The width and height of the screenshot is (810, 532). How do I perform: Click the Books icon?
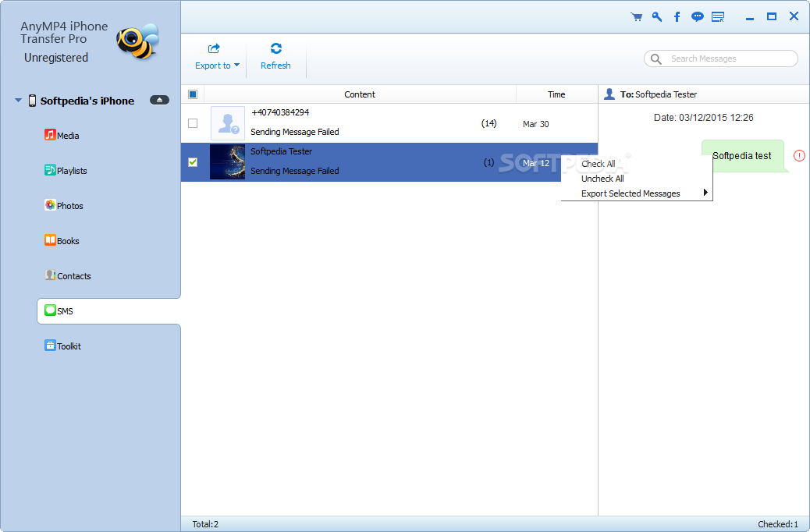click(x=50, y=240)
